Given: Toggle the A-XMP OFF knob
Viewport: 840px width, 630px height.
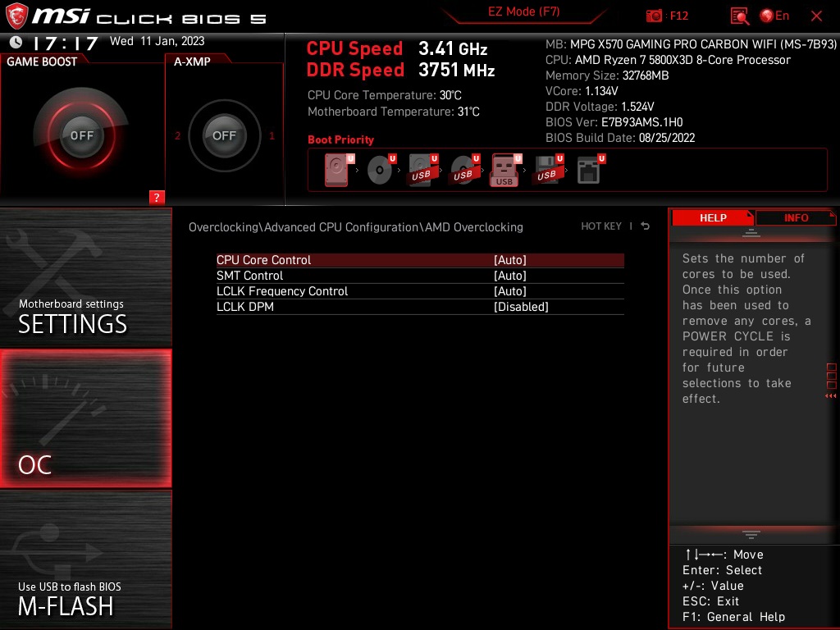Looking at the screenshot, I should [224, 135].
